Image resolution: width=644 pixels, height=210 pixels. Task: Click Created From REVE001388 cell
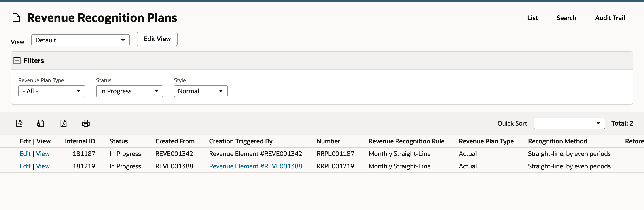(x=174, y=166)
